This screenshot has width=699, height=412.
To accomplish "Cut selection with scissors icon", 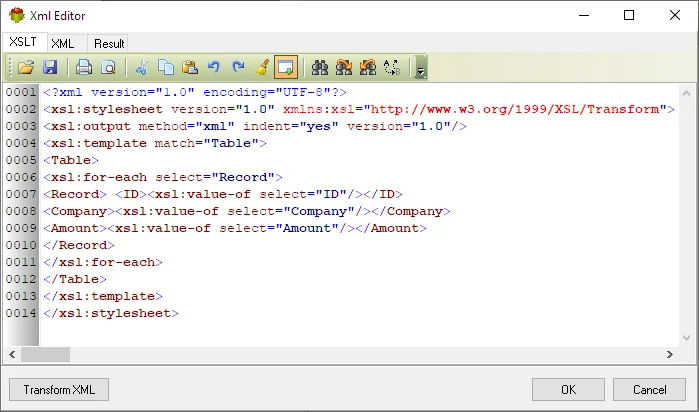I will click(142, 67).
